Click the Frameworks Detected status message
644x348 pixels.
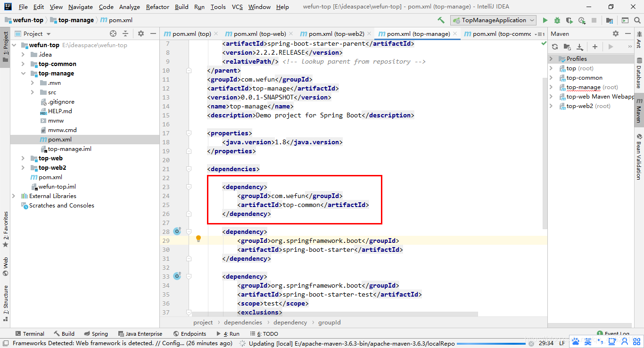(123, 343)
